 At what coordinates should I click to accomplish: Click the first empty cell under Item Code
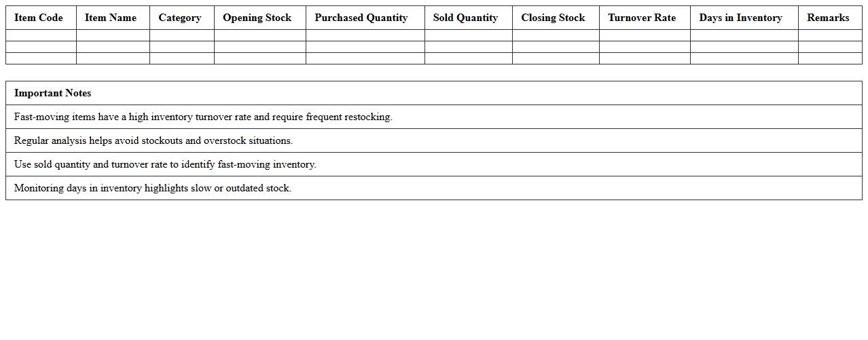41,35
